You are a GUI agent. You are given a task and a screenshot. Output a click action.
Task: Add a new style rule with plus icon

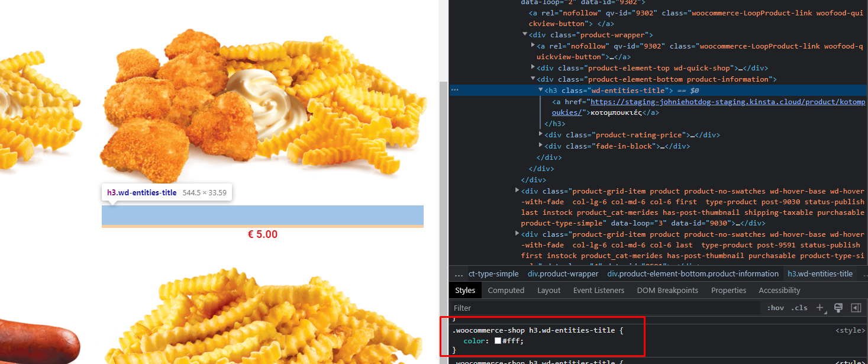[x=820, y=308]
